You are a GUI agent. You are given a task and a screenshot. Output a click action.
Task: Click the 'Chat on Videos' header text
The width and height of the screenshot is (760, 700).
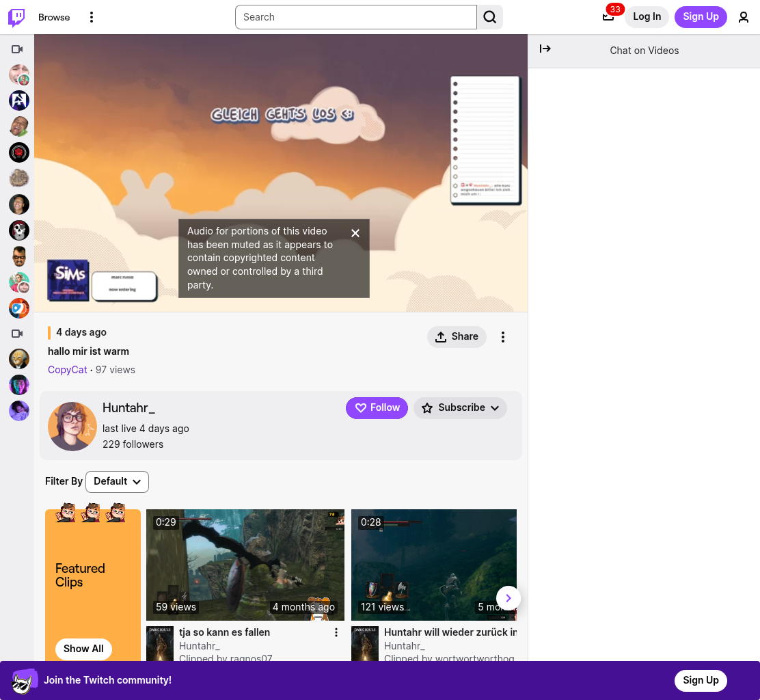(x=644, y=51)
